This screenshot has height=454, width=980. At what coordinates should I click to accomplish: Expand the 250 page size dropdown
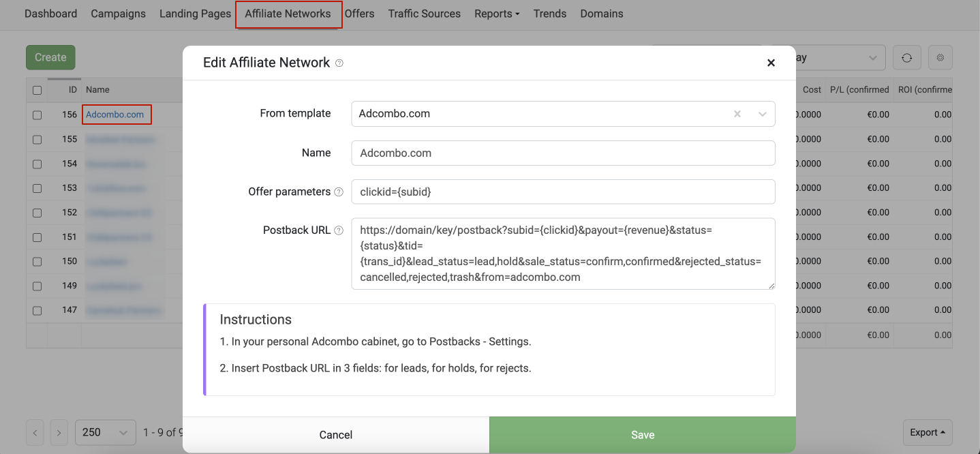[x=105, y=432]
